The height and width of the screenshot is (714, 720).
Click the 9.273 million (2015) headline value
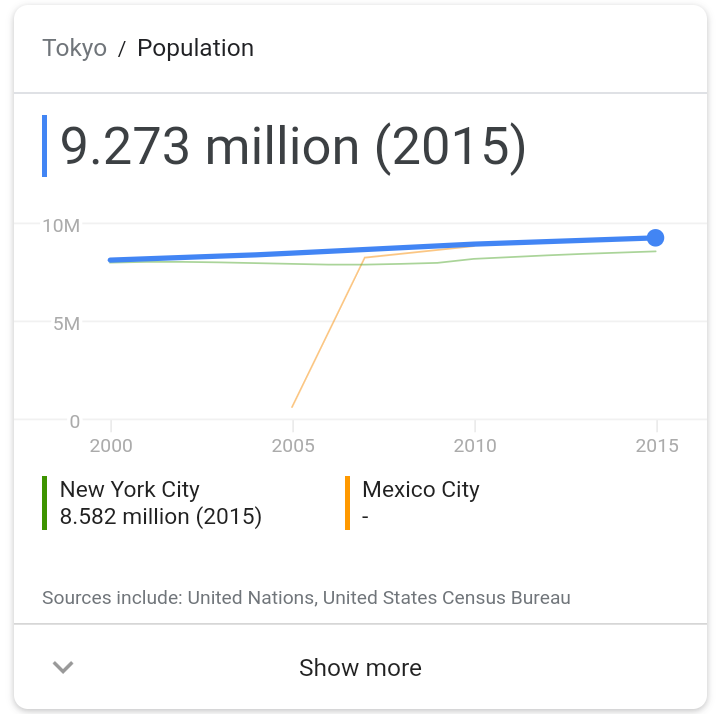click(x=293, y=146)
